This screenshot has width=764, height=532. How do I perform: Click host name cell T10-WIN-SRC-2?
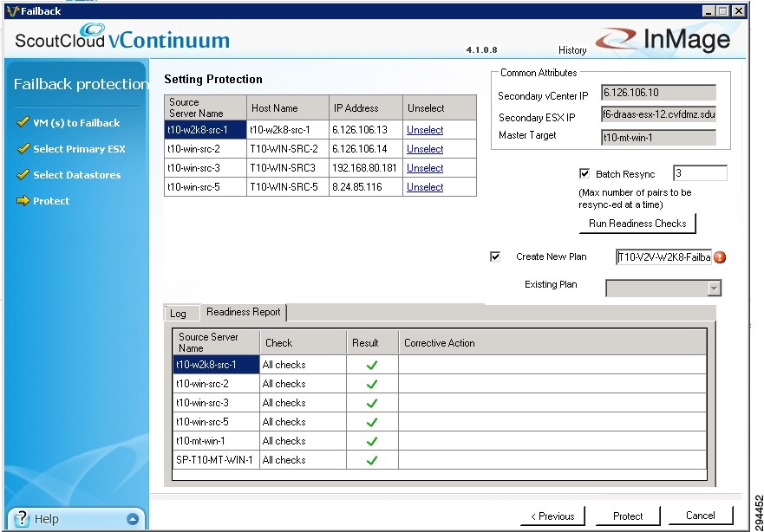point(287,149)
